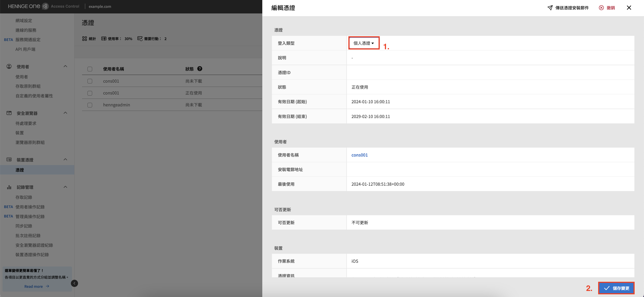Click the 統計 label in toolbar
The image size is (644, 297).
(x=92, y=39)
